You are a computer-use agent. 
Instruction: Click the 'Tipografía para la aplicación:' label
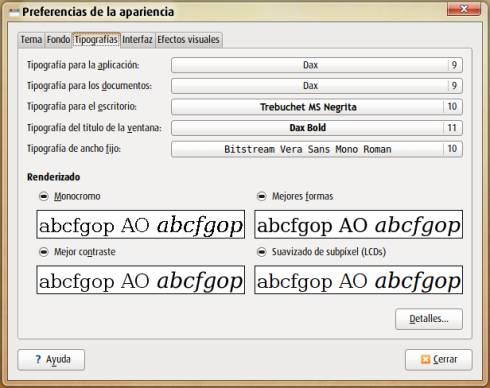click(x=83, y=65)
